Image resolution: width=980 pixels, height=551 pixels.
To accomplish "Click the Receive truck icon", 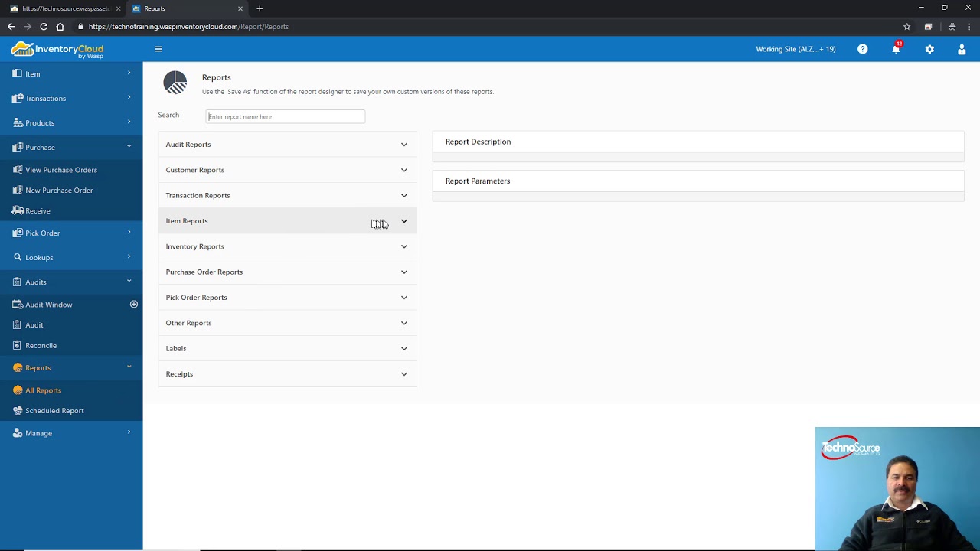I will pos(18,210).
